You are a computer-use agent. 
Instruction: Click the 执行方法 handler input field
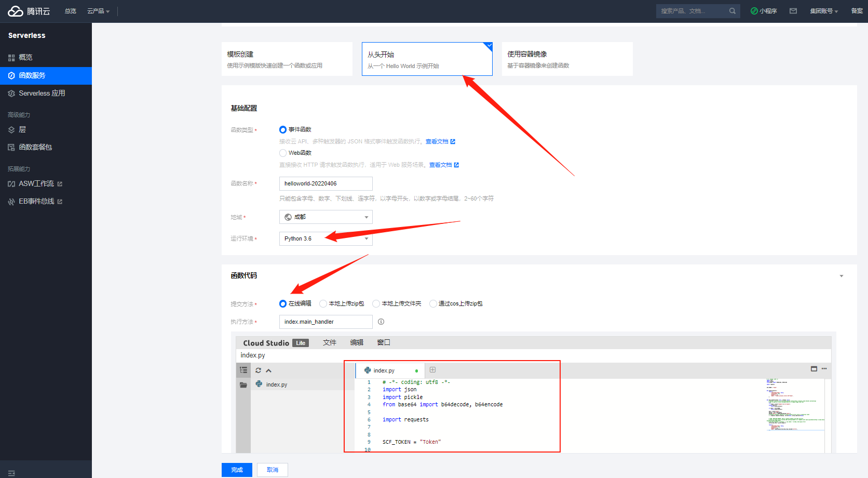(x=326, y=322)
